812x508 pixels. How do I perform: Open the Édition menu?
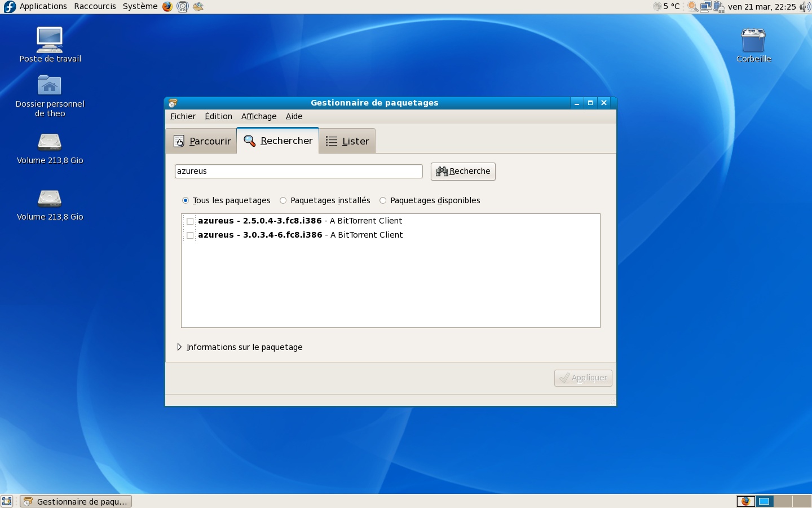[x=218, y=116]
